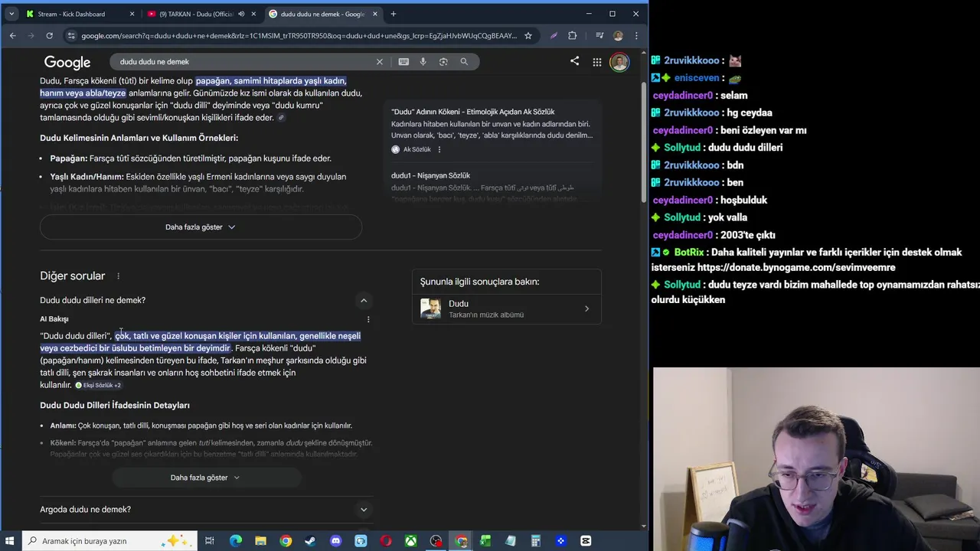
Task: Click ceydadincer0's selam chat message
Action: (x=733, y=96)
